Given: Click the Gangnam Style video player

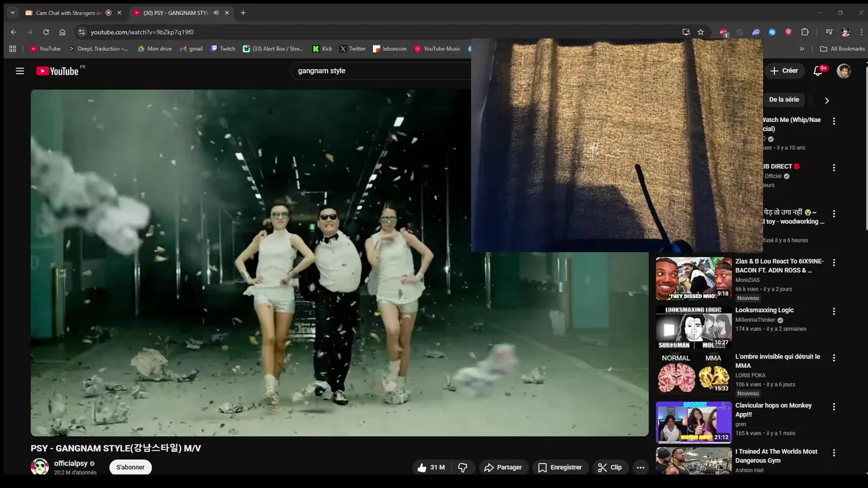Looking at the screenshot, I should point(339,263).
